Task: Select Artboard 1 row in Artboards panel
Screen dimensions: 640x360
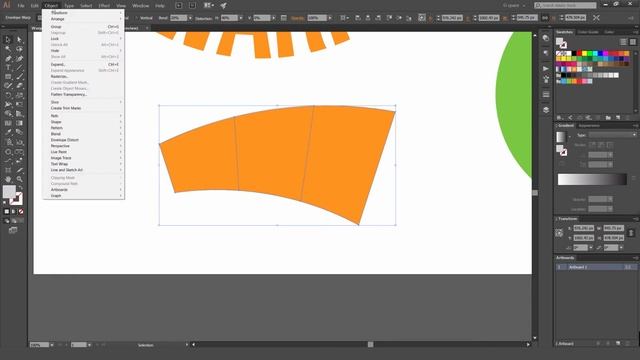Action: coord(595,267)
